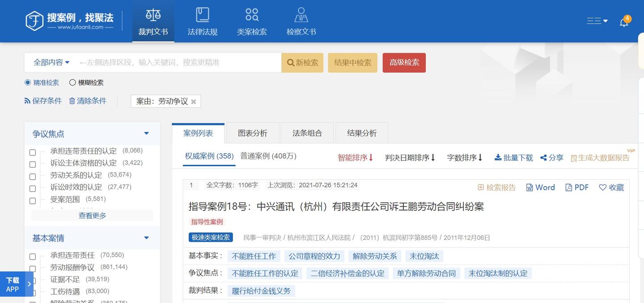Viewport: 644px width, 303px height.
Task: Click the 清除条件 clear conditions link
Action: (x=92, y=101)
